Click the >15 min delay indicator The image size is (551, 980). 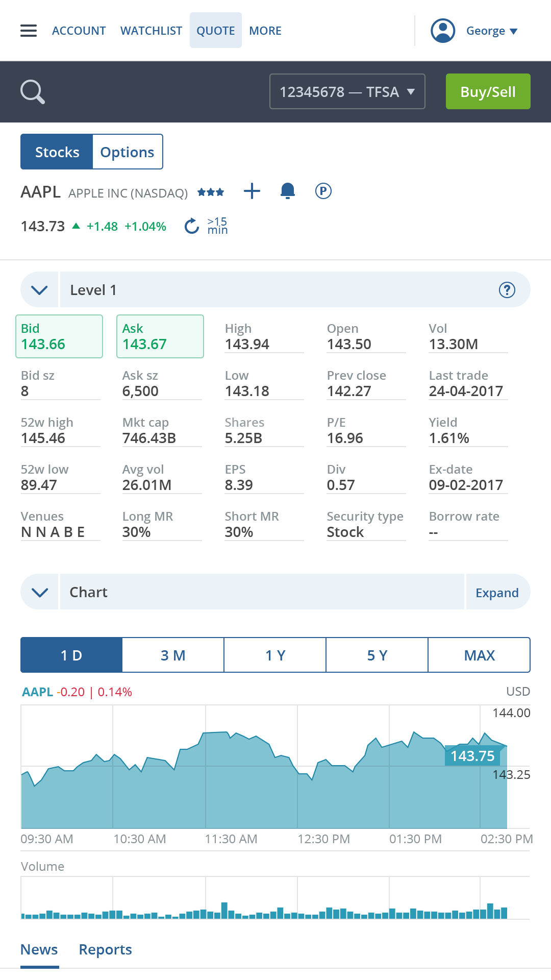tap(217, 226)
